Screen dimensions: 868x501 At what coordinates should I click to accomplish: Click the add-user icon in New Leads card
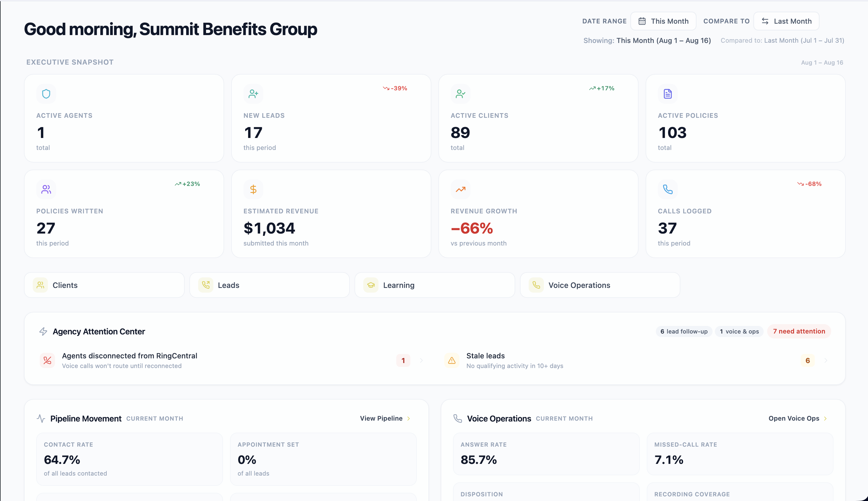click(x=253, y=94)
